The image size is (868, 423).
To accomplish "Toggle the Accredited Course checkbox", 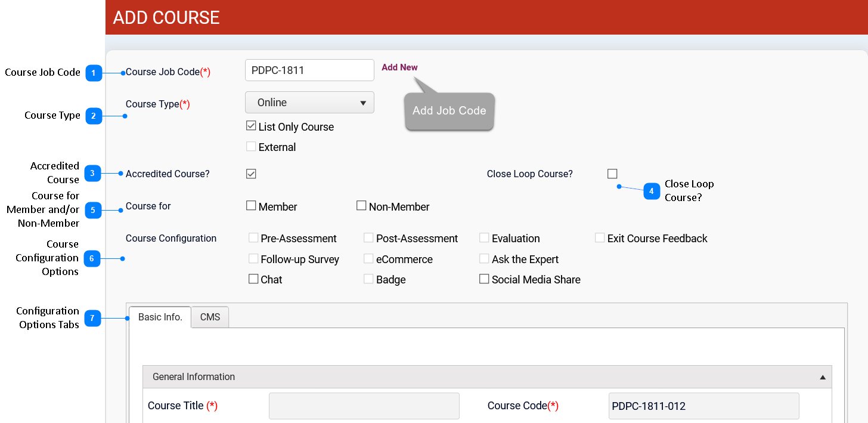I will 251,174.
